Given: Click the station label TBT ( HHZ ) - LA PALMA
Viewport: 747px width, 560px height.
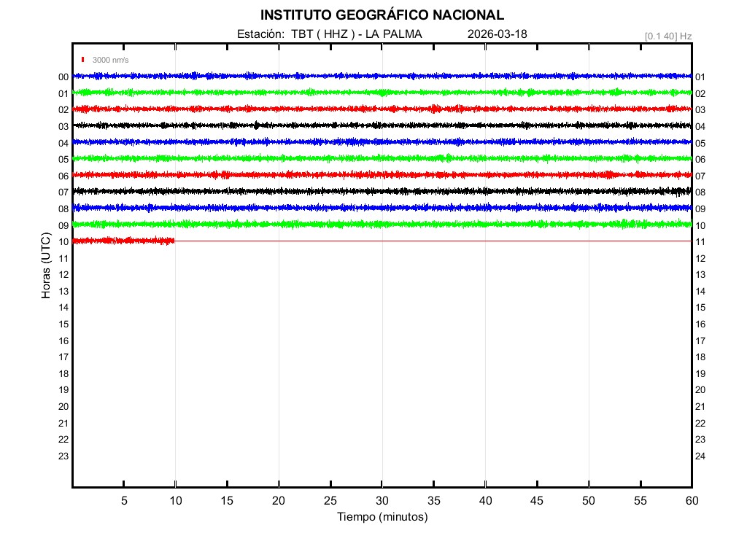Looking at the screenshot, I should point(330,34).
